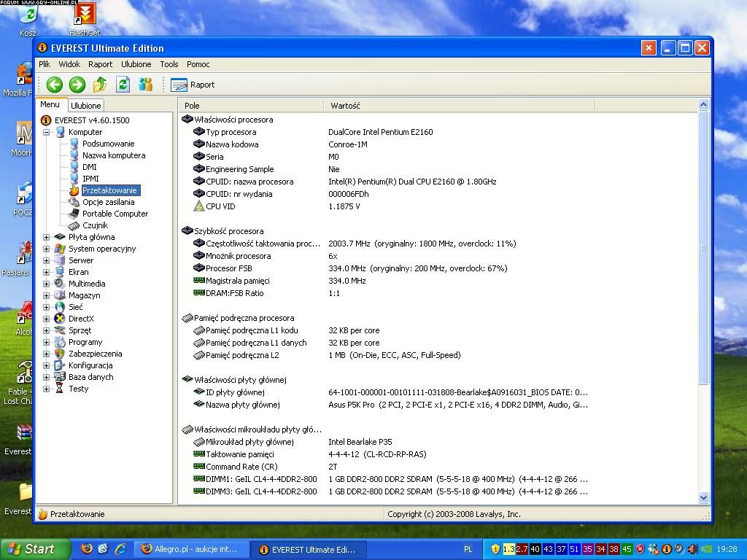The height and width of the screenshot is (560, 747).
Task: Select DMI in the tree
Action: click(x=90, y=167)
